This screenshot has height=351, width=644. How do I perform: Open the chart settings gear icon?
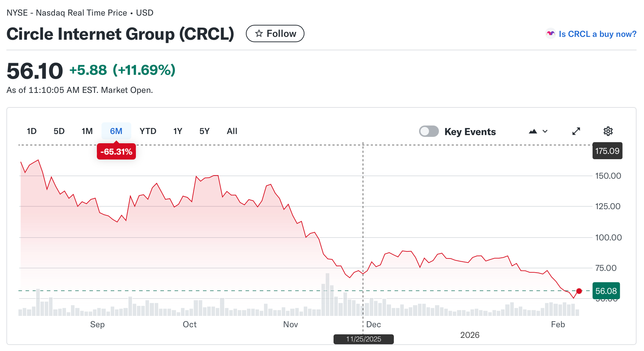(x=608, y=131)
